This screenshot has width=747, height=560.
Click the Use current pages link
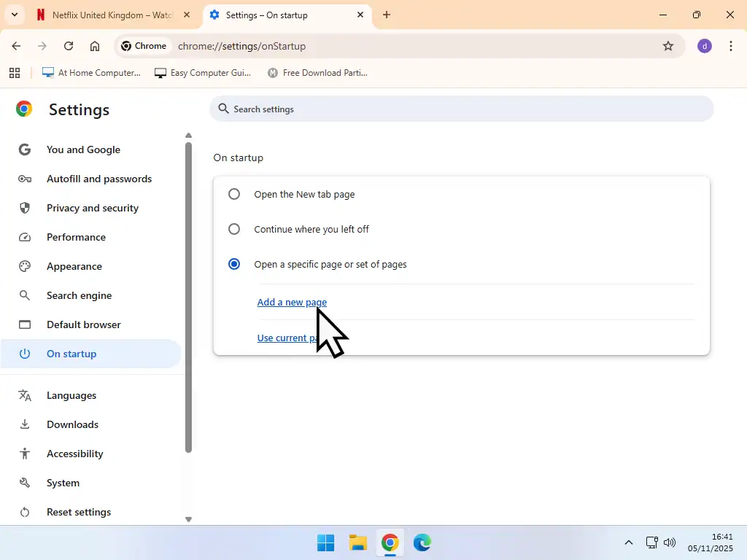tap(284, 338)
